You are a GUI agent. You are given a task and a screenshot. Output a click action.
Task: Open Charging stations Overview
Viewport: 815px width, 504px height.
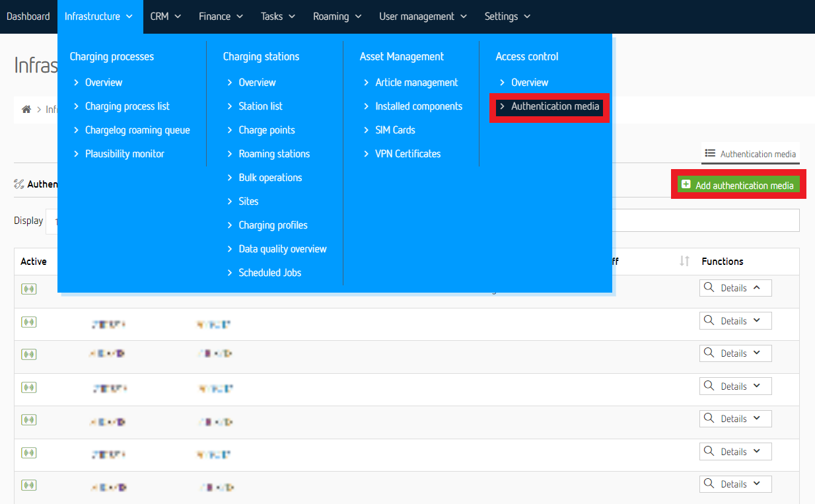click(x=257, y=83)
